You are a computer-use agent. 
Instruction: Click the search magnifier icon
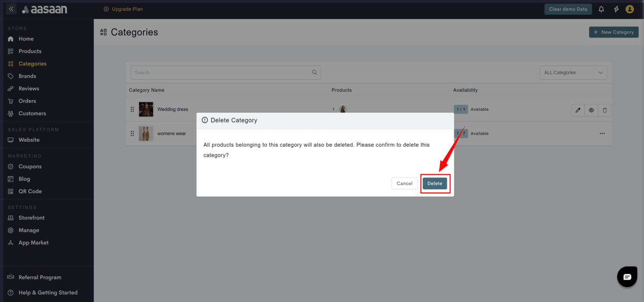pyautogui.click(x=314, y=73)
